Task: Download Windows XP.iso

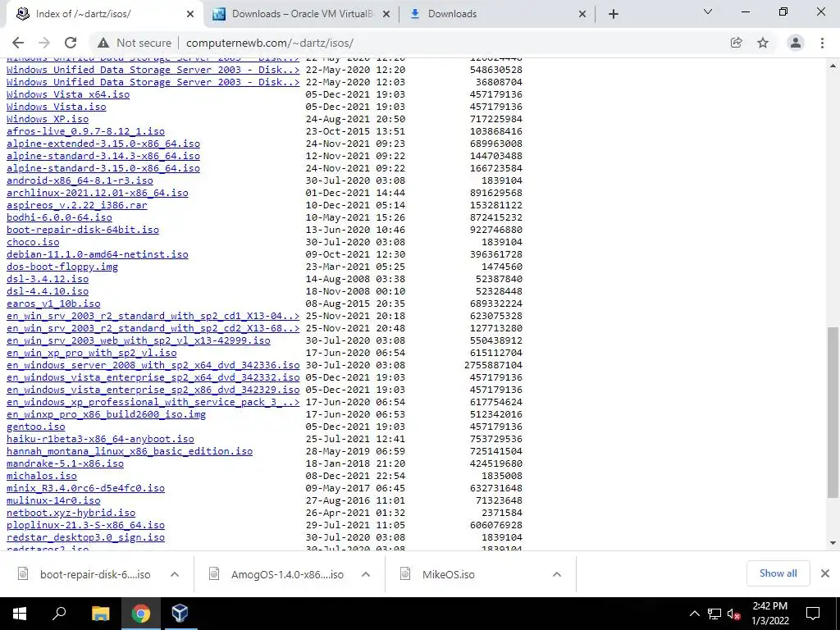Action: (x=48, y=119)
